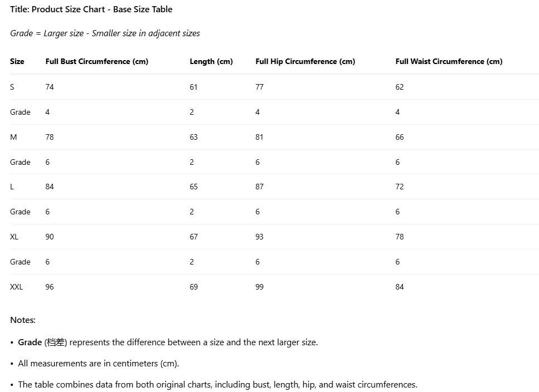Click the hip value 99 for size XXL
The height and width of the screenshot is (392, 539).
(x=259, y=287)
